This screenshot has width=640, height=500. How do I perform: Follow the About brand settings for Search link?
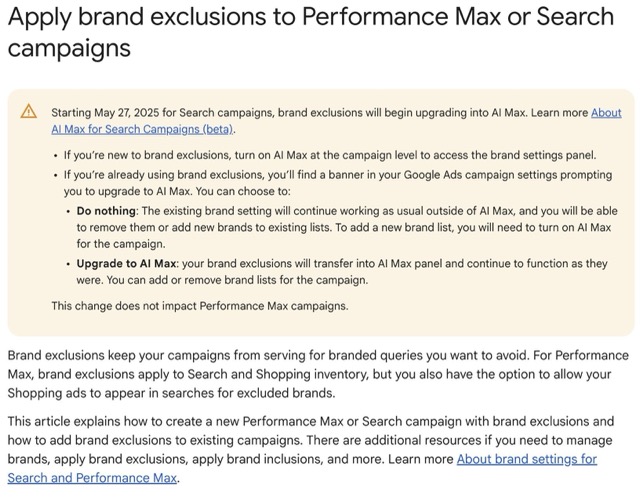point(526,459)
